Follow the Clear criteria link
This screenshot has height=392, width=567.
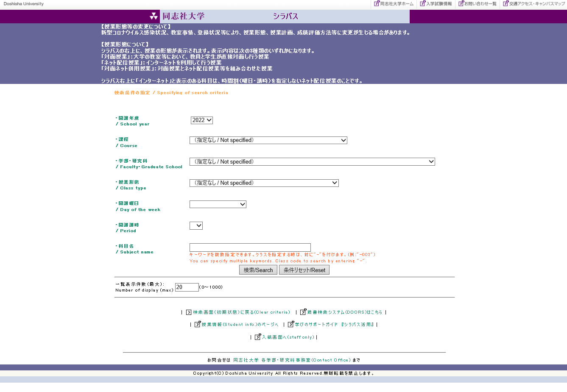click(242, 312)
